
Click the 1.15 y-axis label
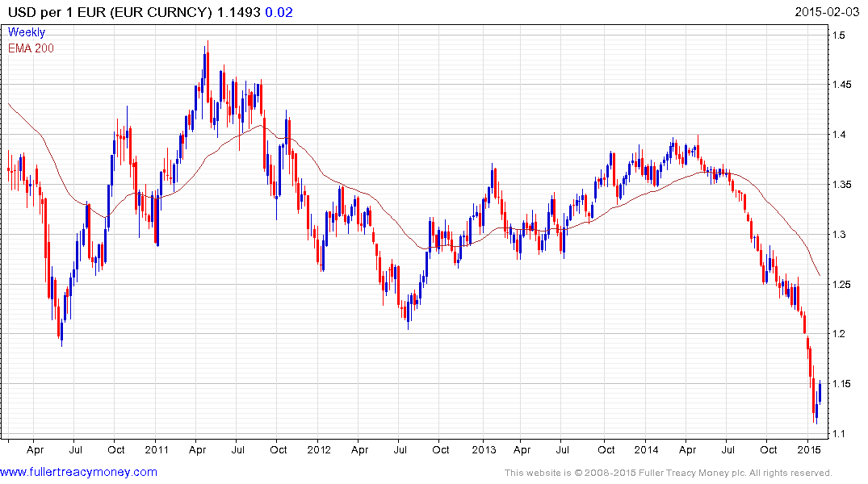(841, 383)
